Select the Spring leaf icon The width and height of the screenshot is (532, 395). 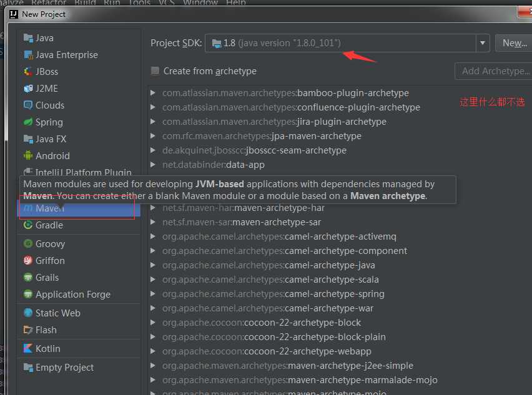28,122
